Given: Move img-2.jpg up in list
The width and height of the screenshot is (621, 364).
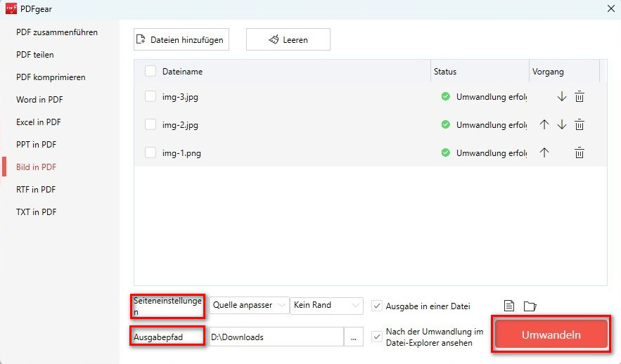Looking at the screenshot, I should point(544,124).
